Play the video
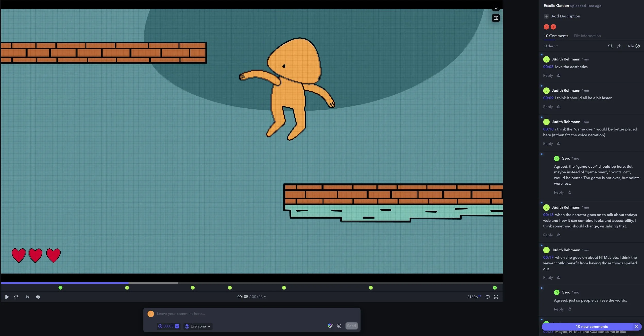Viewport: 644px width, 336px height. click(x=7, y=297)
